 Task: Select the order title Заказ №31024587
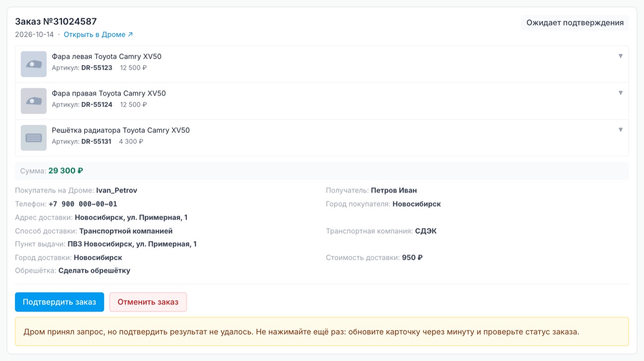[56, 21]
